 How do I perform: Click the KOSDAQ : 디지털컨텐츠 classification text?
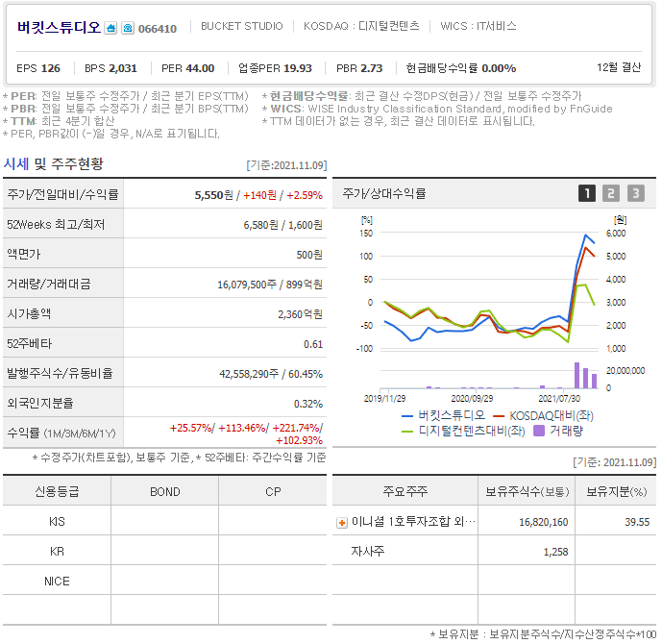361,26
